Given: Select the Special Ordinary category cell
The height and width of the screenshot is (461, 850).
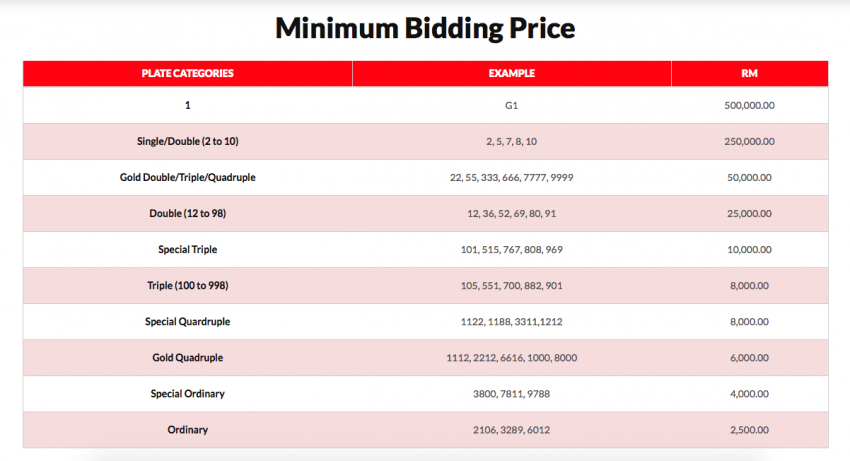Looking at the screenshot, I should 187,393.
